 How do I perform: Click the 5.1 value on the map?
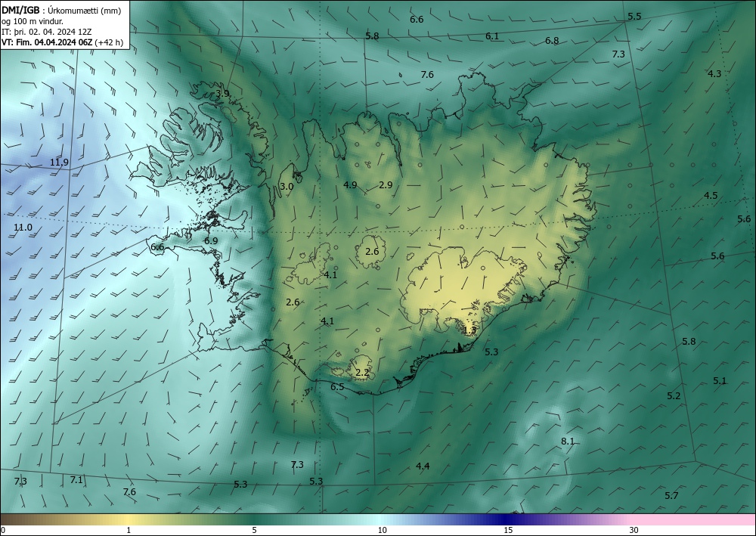(x=720, y=381)
